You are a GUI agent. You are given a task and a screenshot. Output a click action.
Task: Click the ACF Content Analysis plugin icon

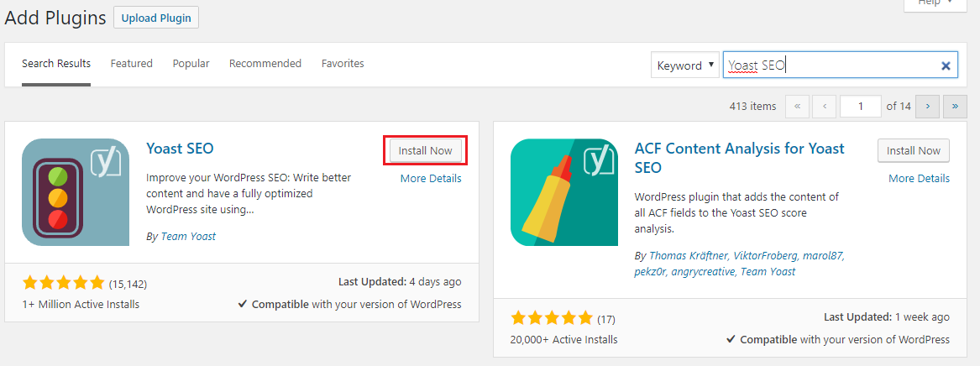point(564,192)
